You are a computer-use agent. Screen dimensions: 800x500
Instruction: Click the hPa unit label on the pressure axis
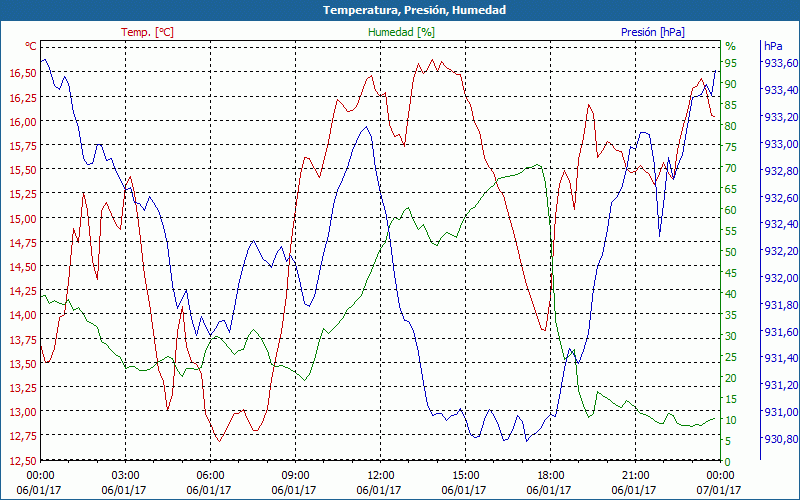(x=773, y=46)
